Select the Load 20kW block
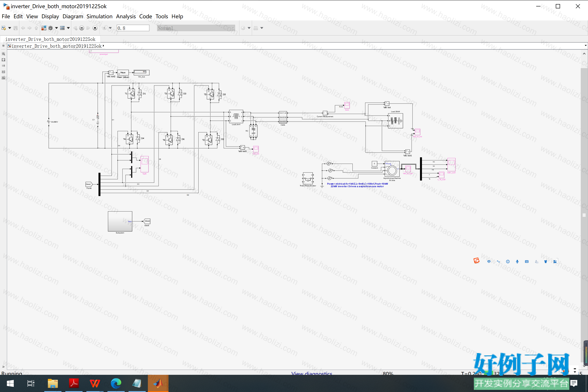588x392 pixels. pyautogui.click(x=395, y=121)
